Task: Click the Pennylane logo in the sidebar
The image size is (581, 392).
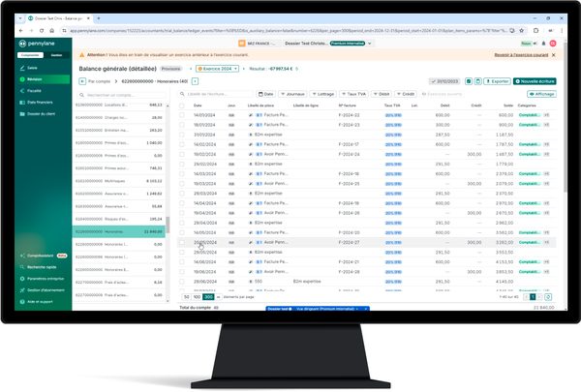Action: (x=37, y=44)
